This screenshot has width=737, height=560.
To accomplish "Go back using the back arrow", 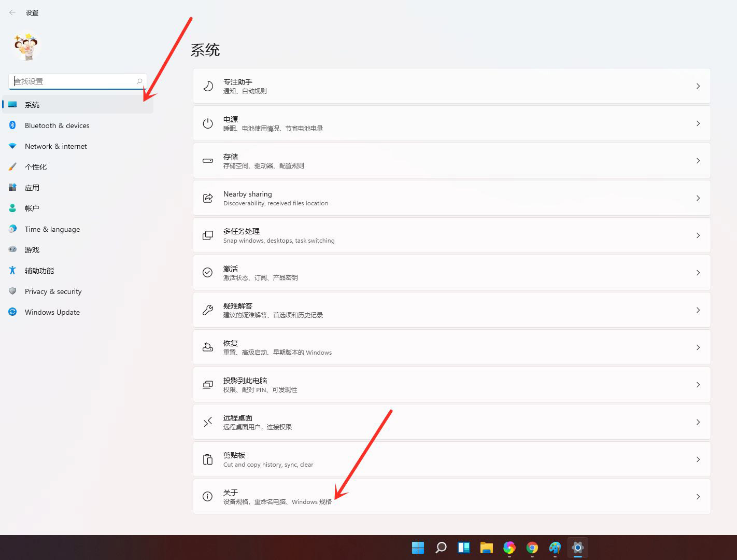I will (x=12, y=12).
